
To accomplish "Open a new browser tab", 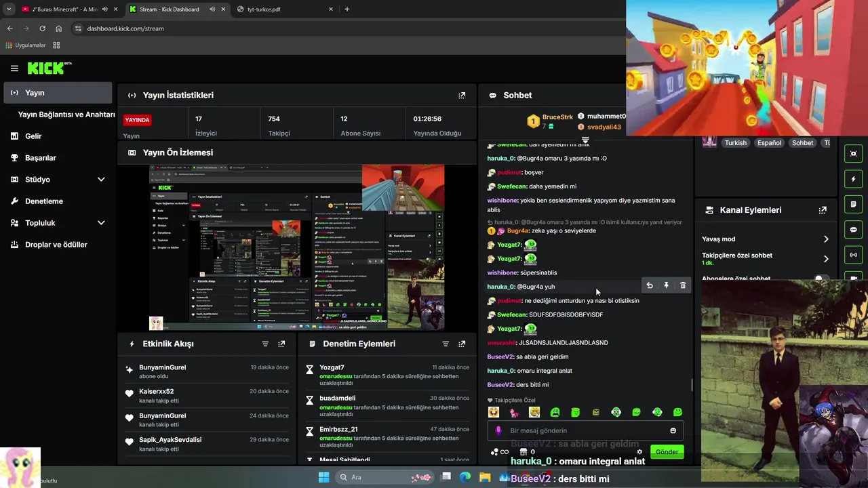I will coord(347,9).
